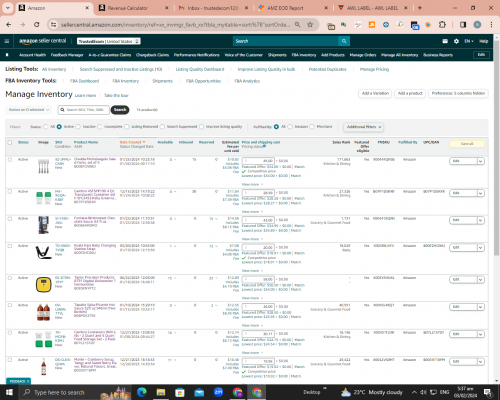Select the All status radio button
This screenshot has width=500, height=400.
click(46, 127)
